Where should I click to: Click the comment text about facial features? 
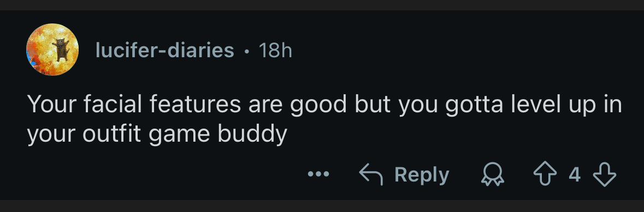(x=324, y=119)
